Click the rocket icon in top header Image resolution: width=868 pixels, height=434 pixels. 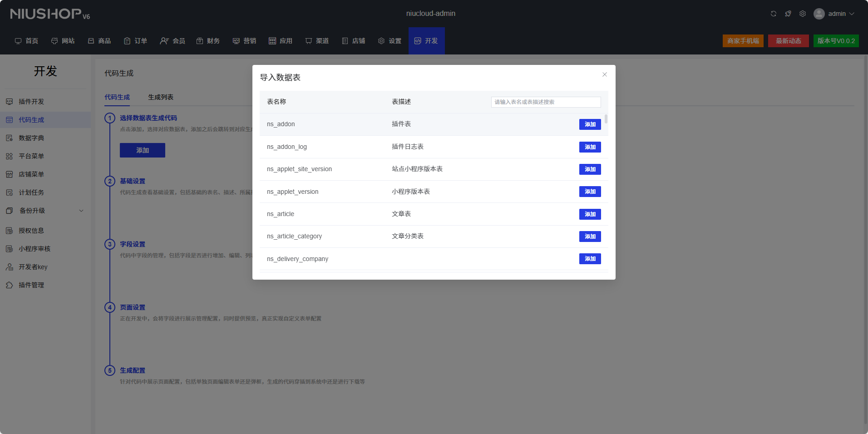788,14
